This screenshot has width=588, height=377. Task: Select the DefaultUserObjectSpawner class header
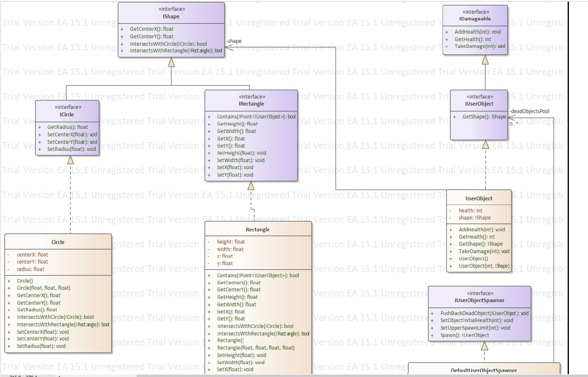click(x=484, y=370)
